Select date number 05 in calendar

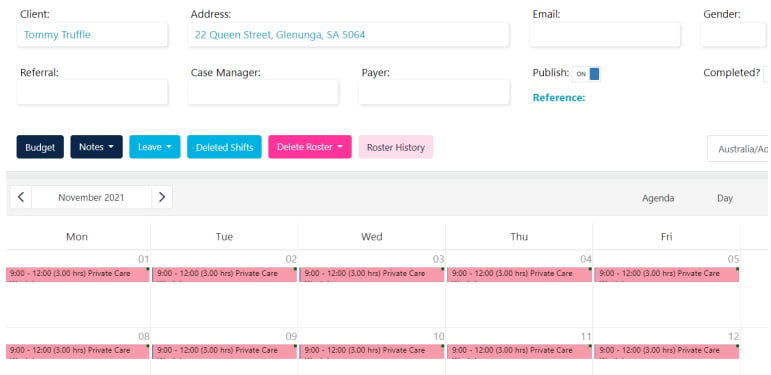point(734,259)
